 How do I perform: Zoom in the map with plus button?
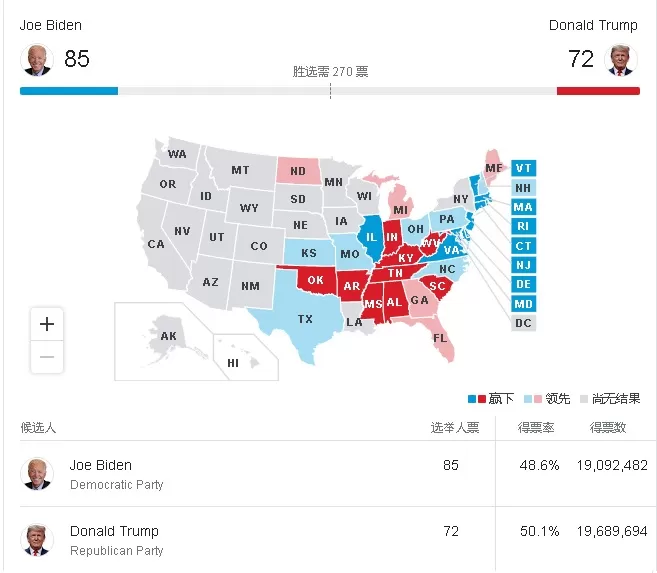click(47, 324)
